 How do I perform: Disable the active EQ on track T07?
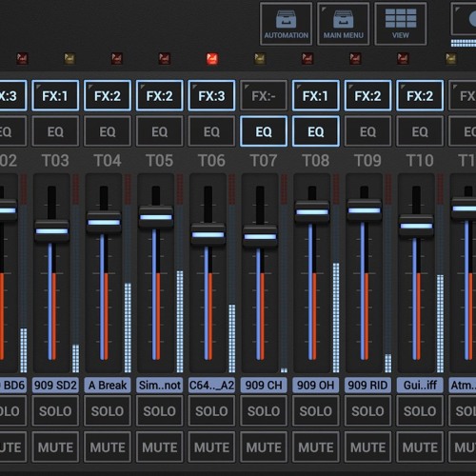tap(264, 131)
